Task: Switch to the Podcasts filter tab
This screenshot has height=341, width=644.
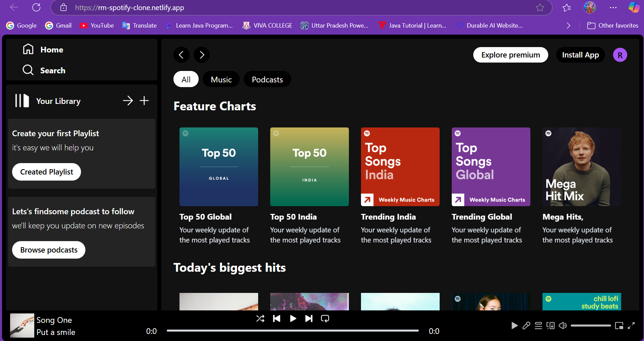Action: pos(267,79)
